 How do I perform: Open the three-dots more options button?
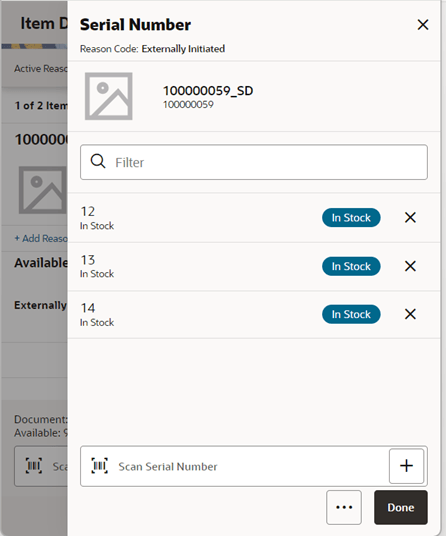click(344, 507)
